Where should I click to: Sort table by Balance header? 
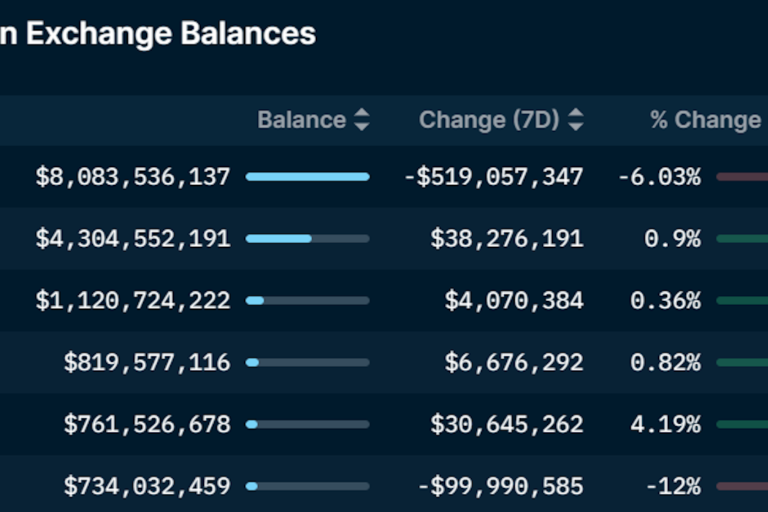[301, 121]
